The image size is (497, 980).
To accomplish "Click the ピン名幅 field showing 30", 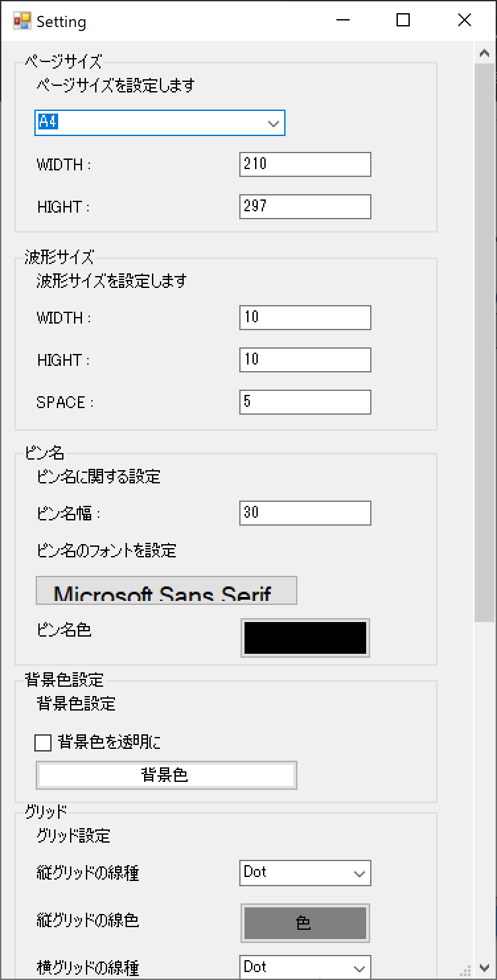I will click(305, 513).
